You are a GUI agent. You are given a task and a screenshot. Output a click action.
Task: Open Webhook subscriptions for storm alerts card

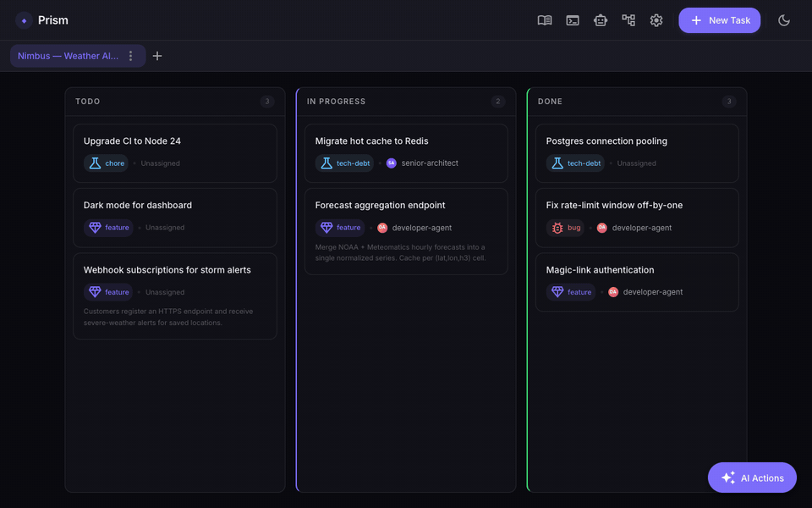[x=175, y=296]
